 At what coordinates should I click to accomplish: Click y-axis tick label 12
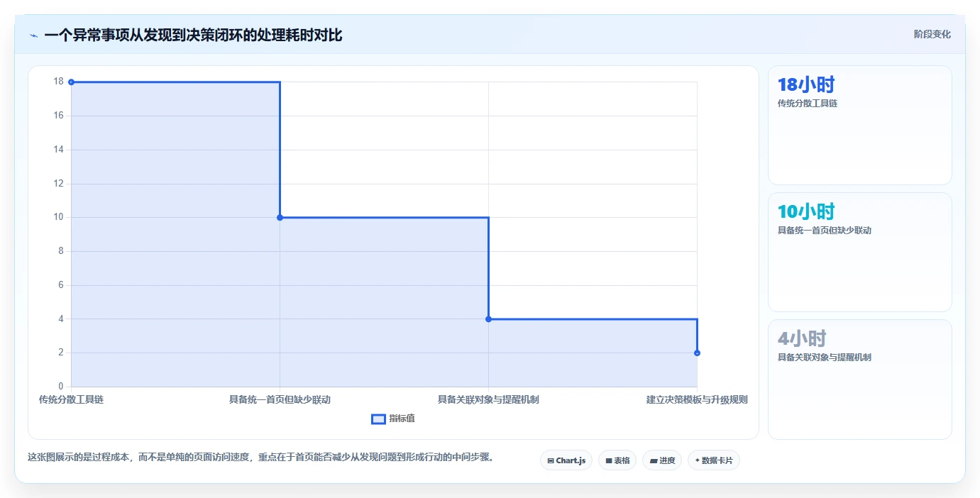(58, 184)
